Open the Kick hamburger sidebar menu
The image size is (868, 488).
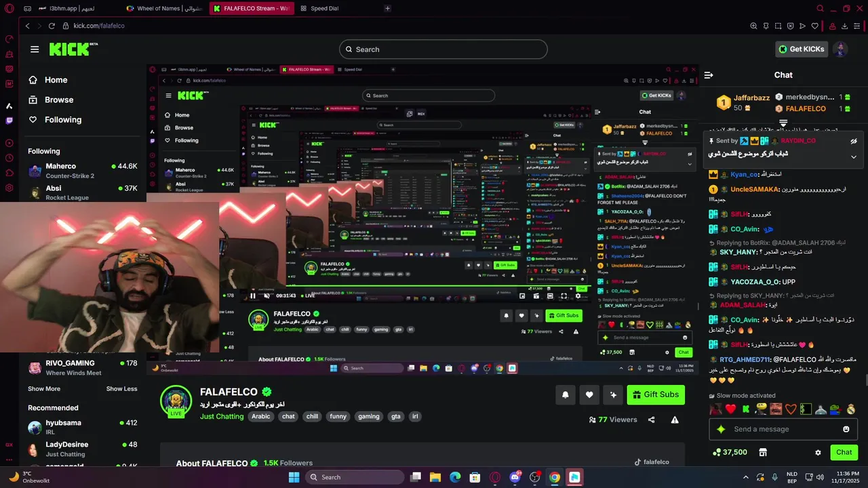pos(35,49)
